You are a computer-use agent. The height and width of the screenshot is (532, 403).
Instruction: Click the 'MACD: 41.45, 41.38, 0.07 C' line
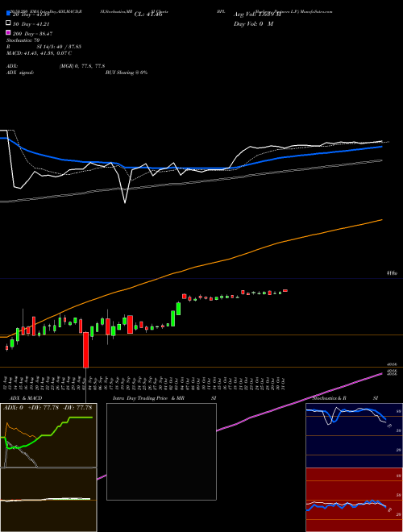39,53
